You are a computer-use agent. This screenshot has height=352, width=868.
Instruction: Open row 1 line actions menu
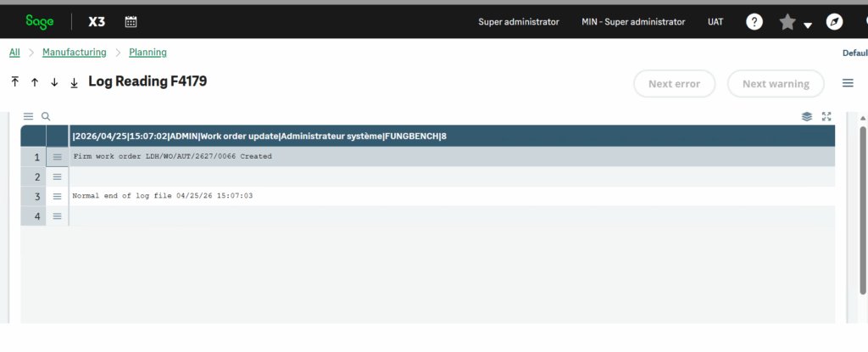click(58, 157)
